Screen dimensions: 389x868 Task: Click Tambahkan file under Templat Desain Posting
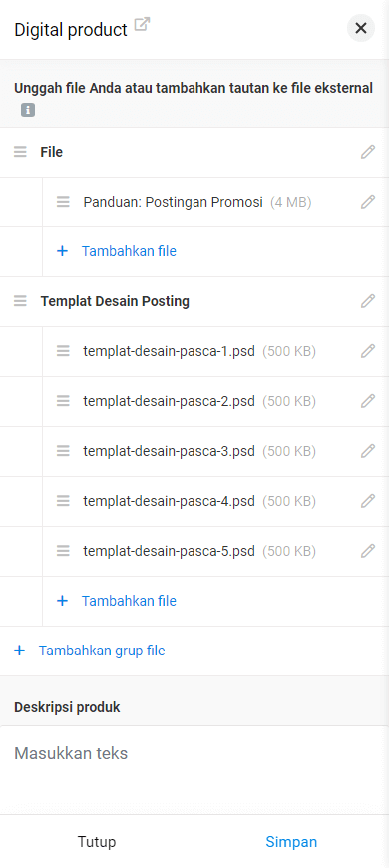(117, 600)
